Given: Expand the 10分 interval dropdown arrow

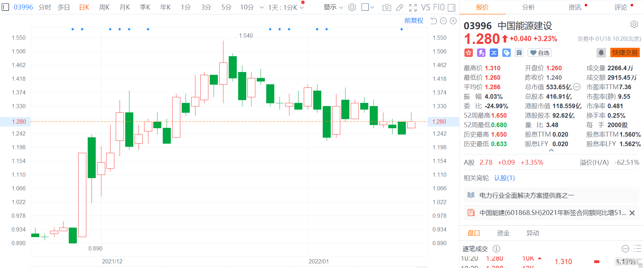Looking at the screenshot, I should (262, 7).
